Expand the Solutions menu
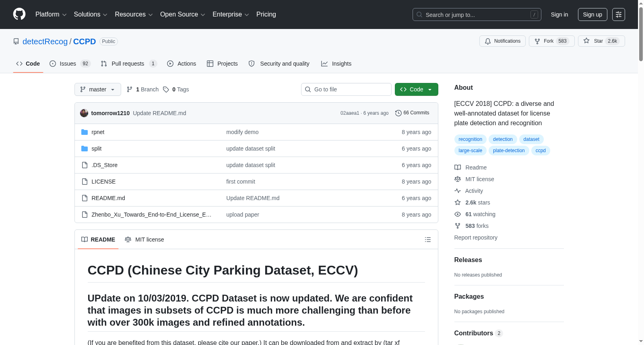644x345 pixels. [91, 14]
